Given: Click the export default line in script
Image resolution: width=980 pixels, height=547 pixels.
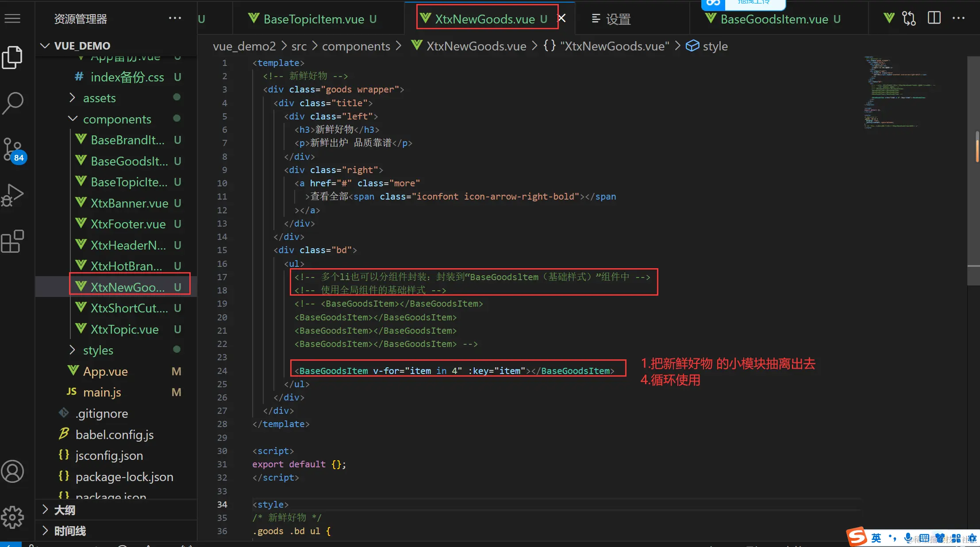Looking at the screenshot, I should click(299, 464).
